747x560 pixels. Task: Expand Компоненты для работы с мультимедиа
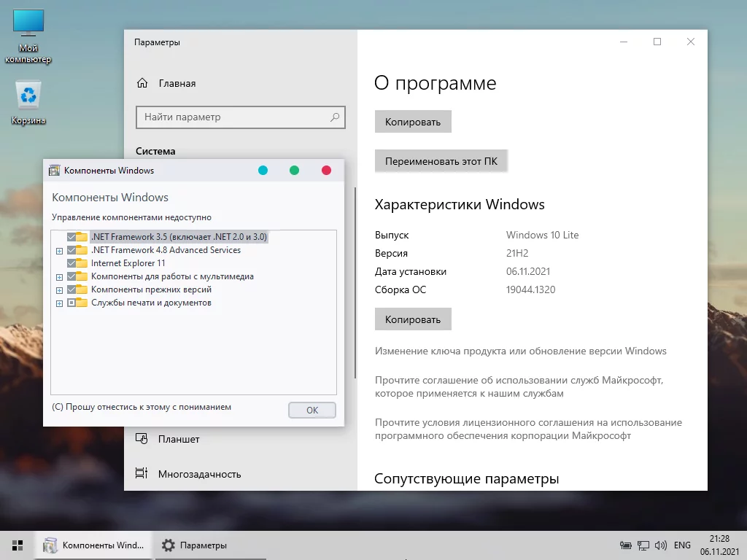point(59,276)
